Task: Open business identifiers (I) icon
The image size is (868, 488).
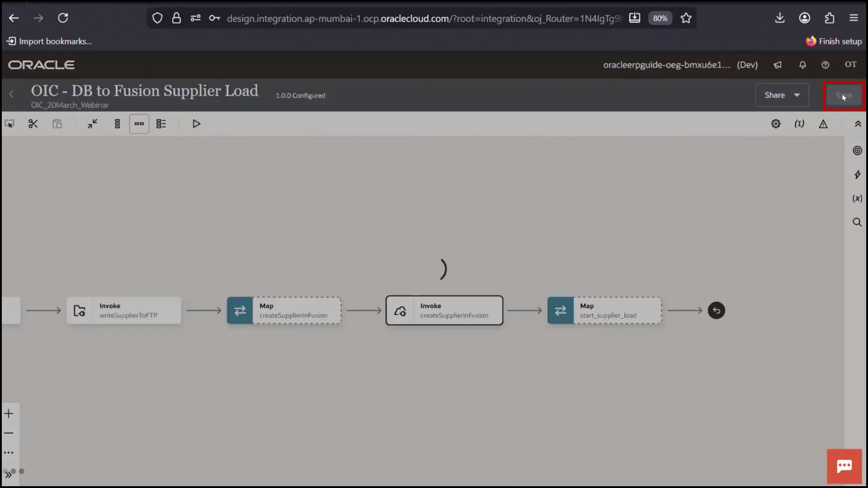Action: pyautogui.click(x=799, y=124)
